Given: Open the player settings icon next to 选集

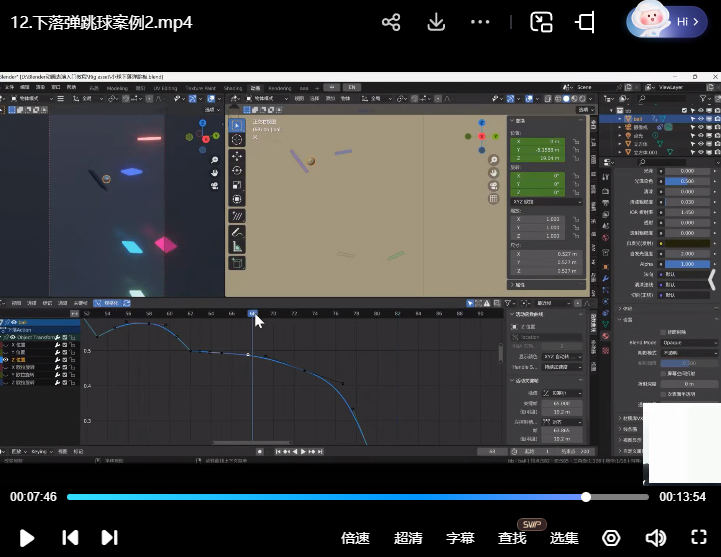Looking at the screenshot, I should coord(611,538).
